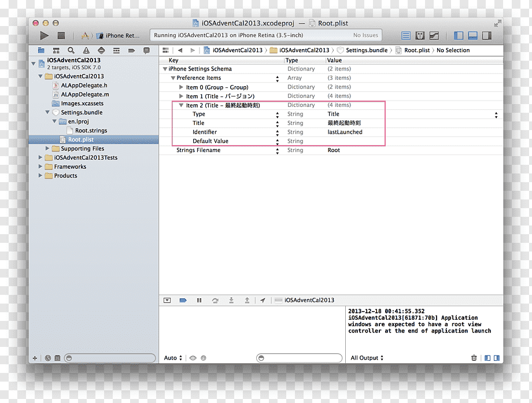Collapse the Settings.bundle folder
Image resolution: width=532 pixels, height=403 pixels.
(x=47, y=112)
